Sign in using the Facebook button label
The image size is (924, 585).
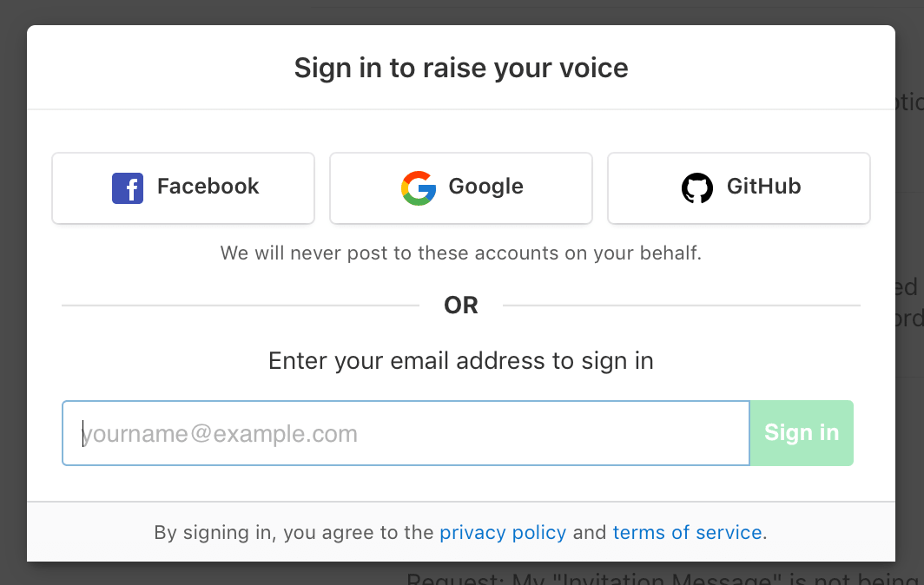(208, 187)
